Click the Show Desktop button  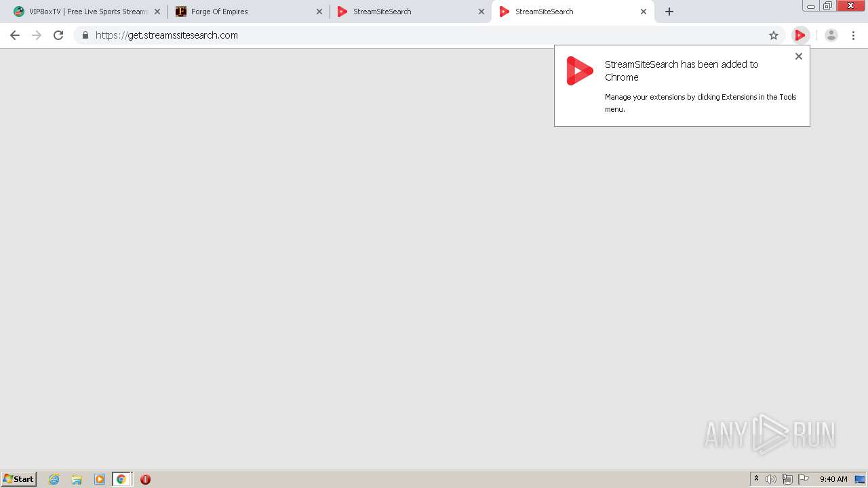coord(860,479)
